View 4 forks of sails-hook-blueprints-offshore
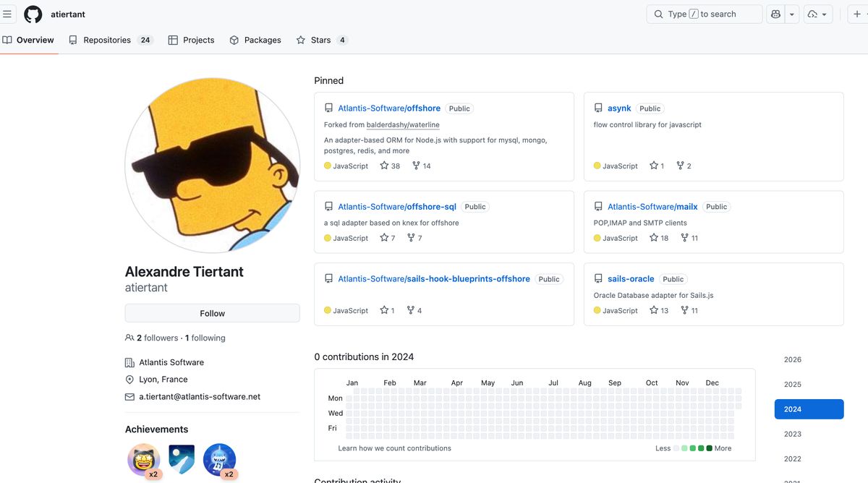Image resolution: width=868 pixels, height=483 pixels. (414, 310)
